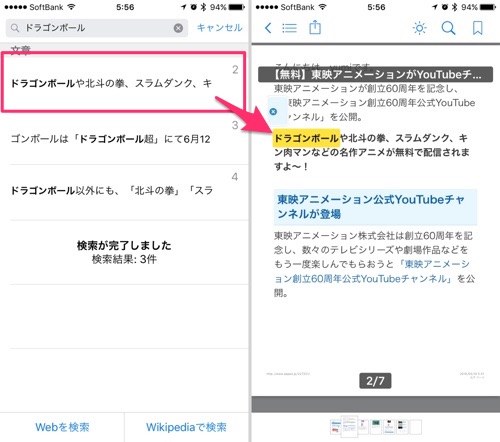The height and width of the screenshot is (442, 500).
Task: Tap the 検索結果: 3件 result count
Action: click(124, 259)
